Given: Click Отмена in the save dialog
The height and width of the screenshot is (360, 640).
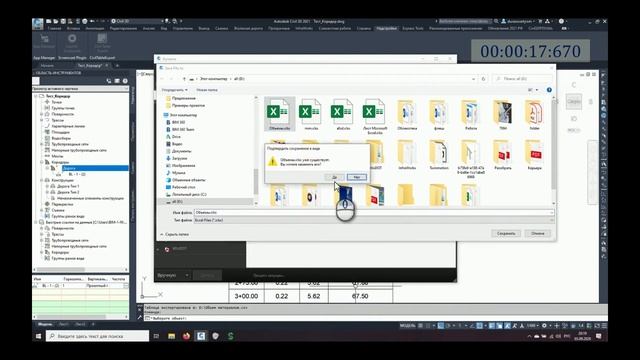Looking at the screenshot, I should point(538,233).
